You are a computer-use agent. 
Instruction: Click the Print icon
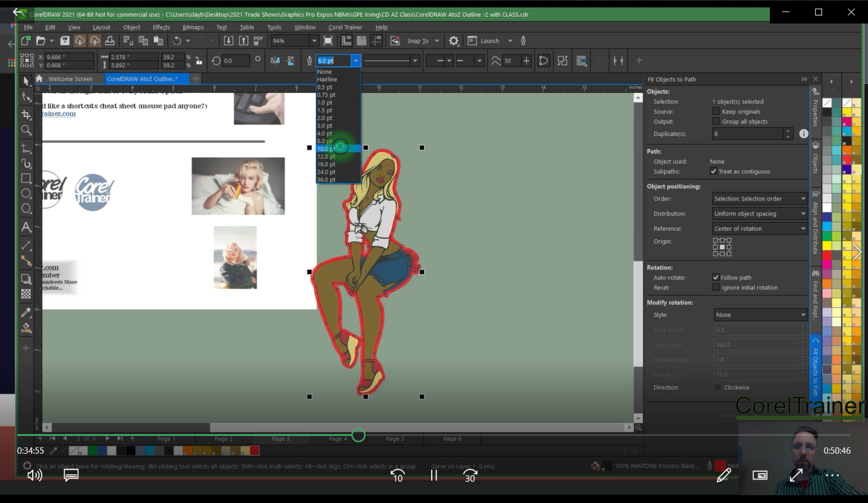[110, 41]
